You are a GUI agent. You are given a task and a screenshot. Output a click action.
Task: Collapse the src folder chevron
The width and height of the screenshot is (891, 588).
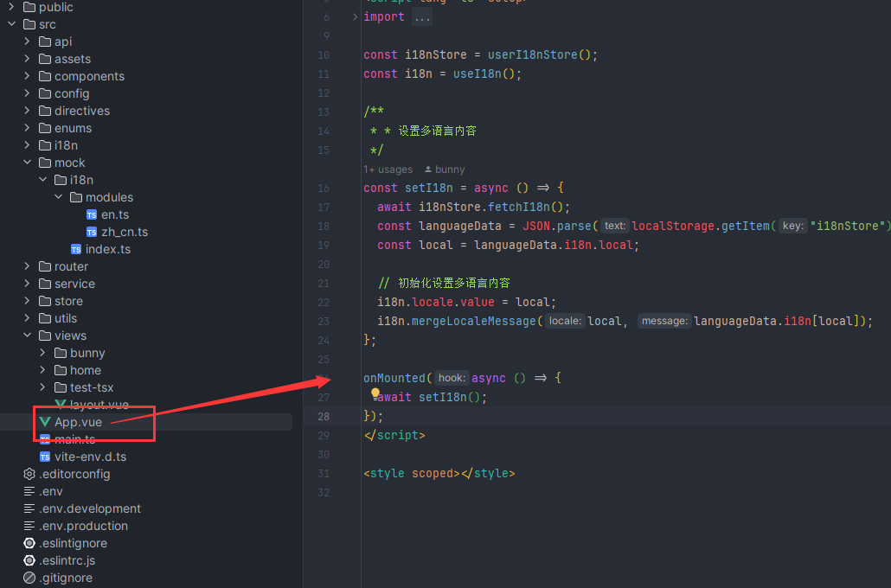click(11, 24)
